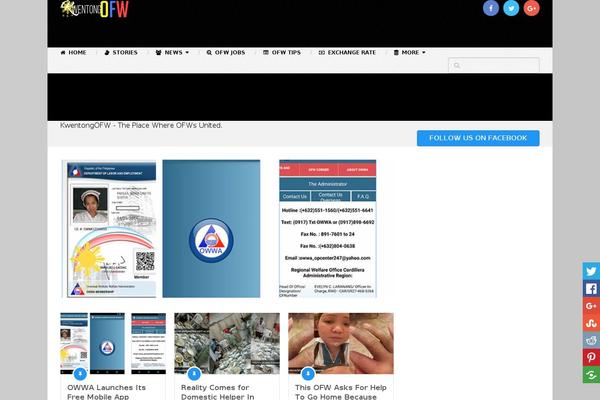Open the OFW TIPS menu item
Screen dimensions: 600x400
pyautogui.click(x=282, y=52)
